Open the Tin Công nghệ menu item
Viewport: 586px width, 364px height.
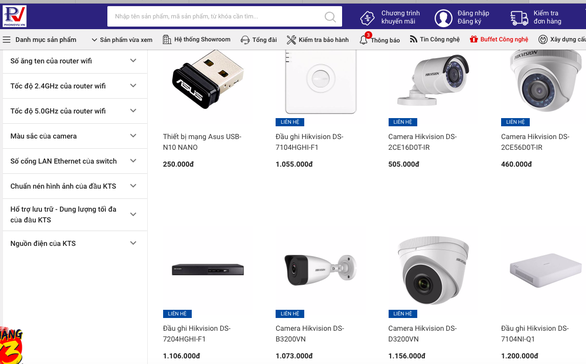[435, 39]
